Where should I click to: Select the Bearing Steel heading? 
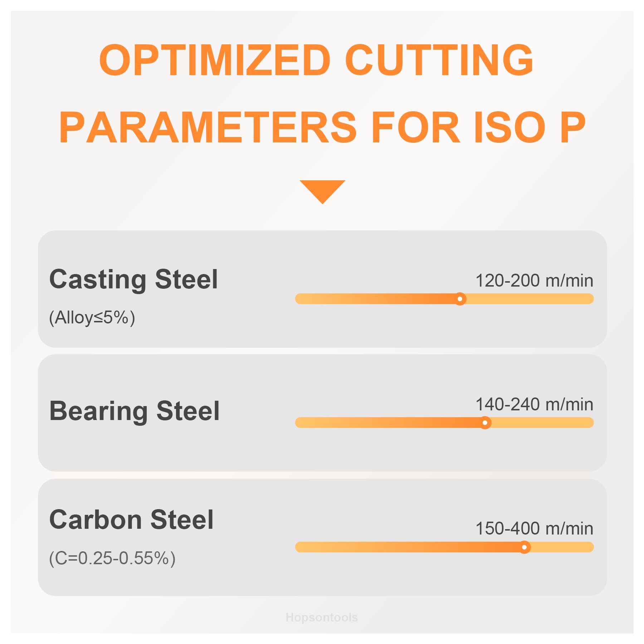[135, 411]
